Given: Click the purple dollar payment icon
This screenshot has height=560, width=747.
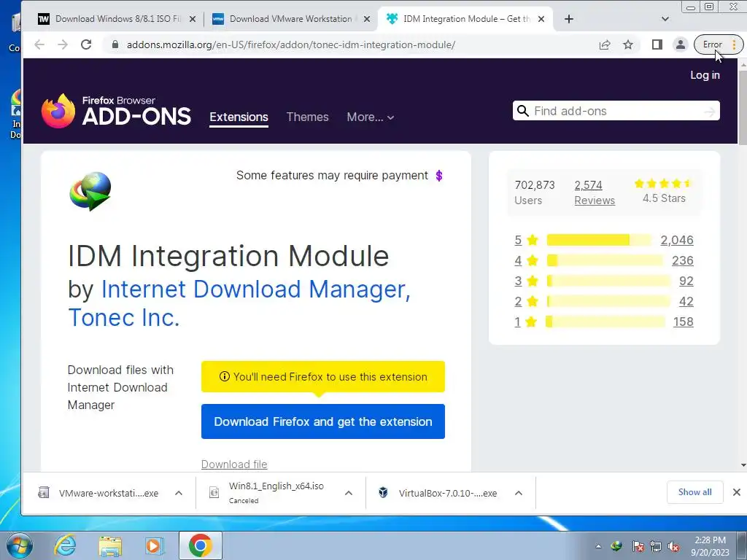Looking at the screenshot, I should click(x=438, y=176).
